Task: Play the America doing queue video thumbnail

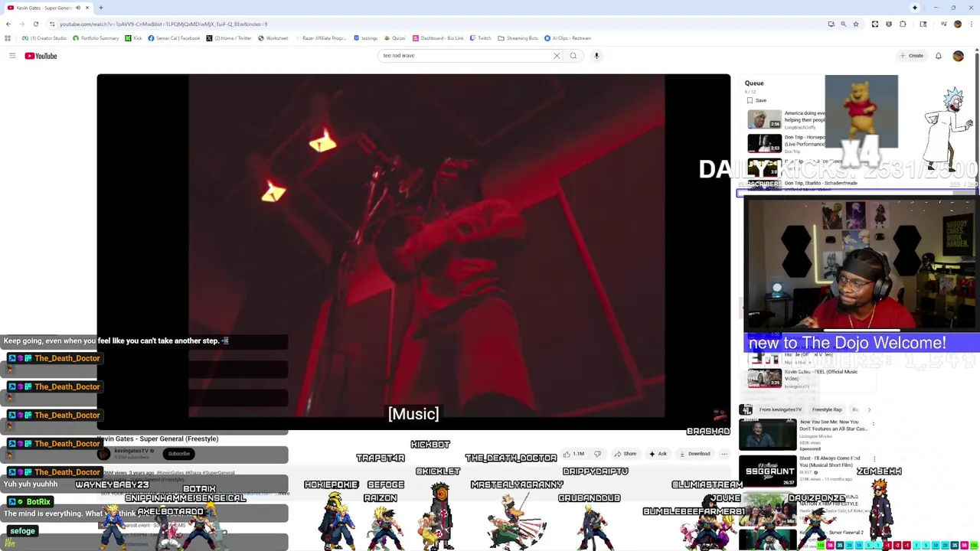Action: tap(764, 119)
